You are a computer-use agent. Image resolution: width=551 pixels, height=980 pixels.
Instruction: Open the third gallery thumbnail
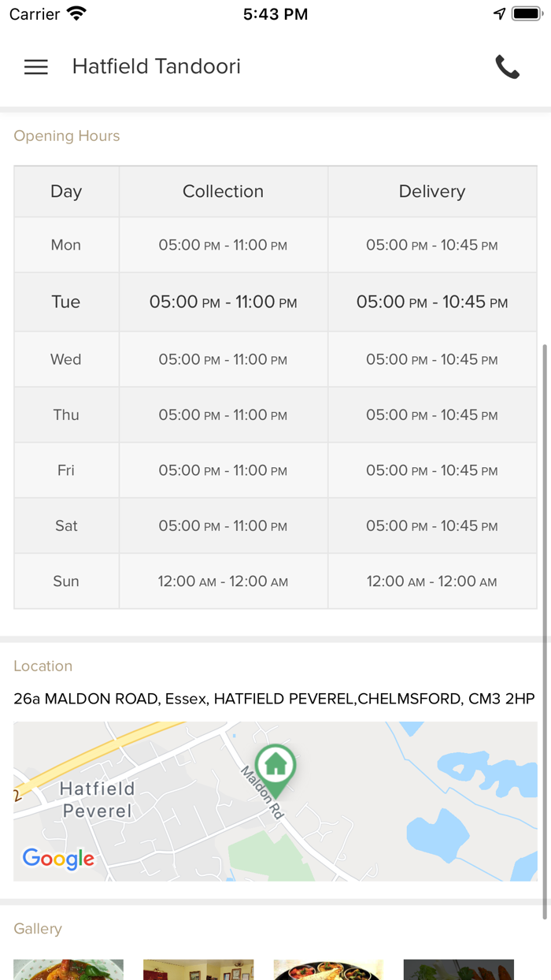click(328, 969)
